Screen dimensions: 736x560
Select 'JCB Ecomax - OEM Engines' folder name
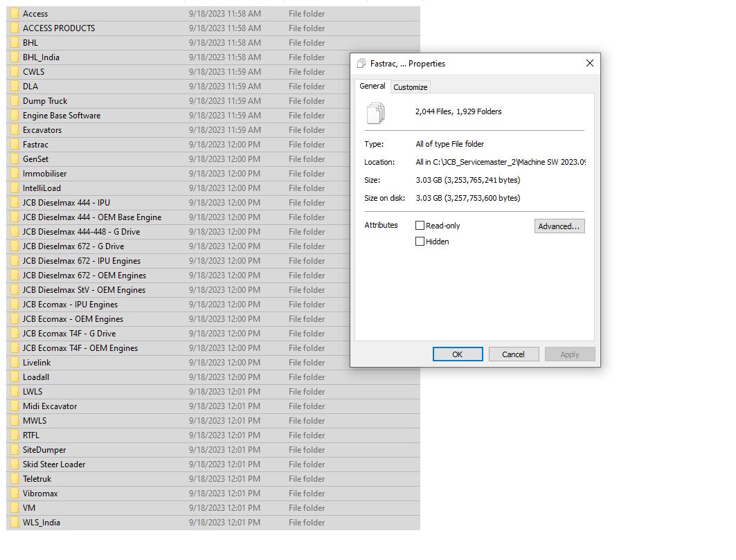(73, 319)
